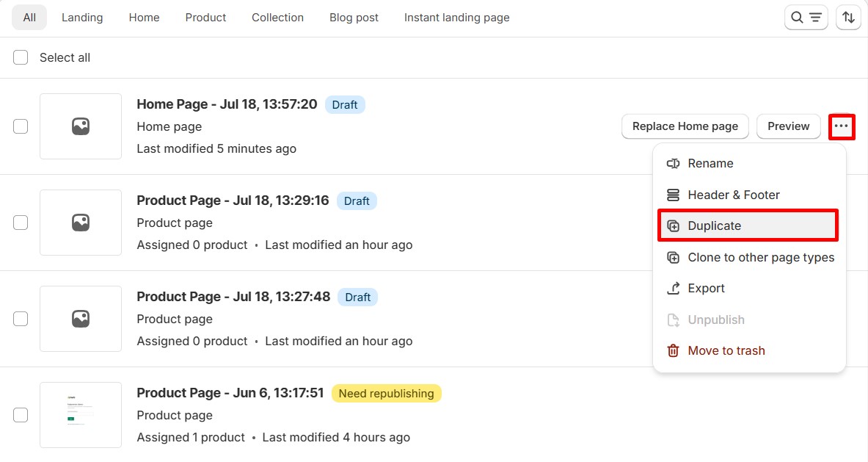Select checkbox for Product Page Jun 6
This screenshot has height=462, width=868.
[21, 415]
